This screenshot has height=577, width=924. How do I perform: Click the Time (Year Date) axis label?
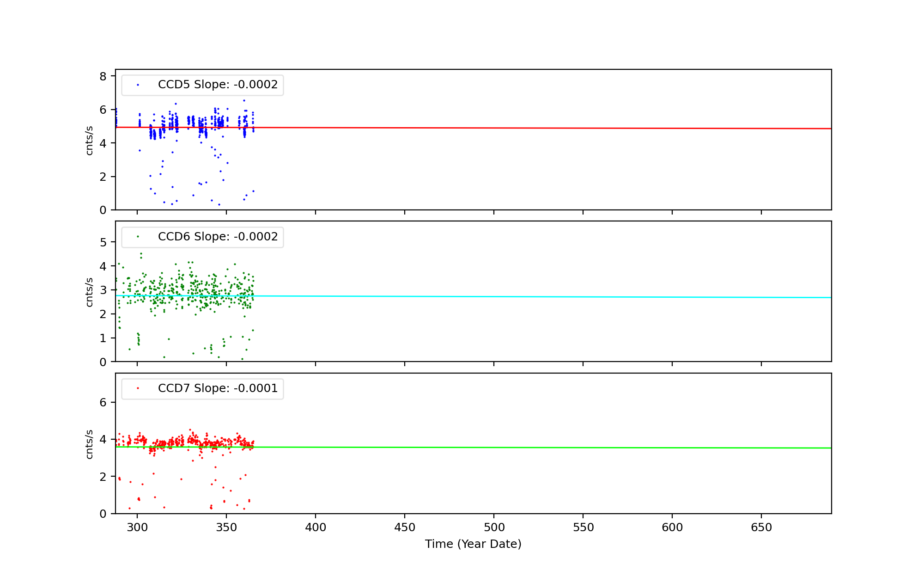[473, 544]
